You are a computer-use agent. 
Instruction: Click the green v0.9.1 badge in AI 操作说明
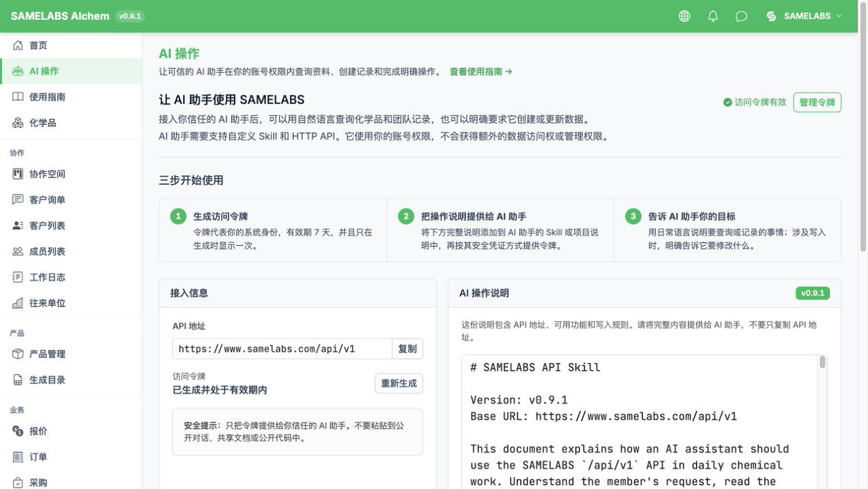point(812,293)
